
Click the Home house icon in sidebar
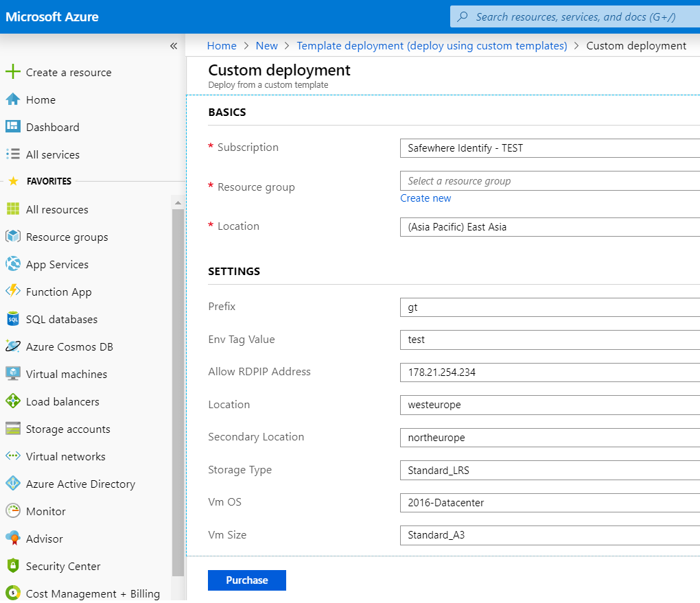[x=13, y=99]
